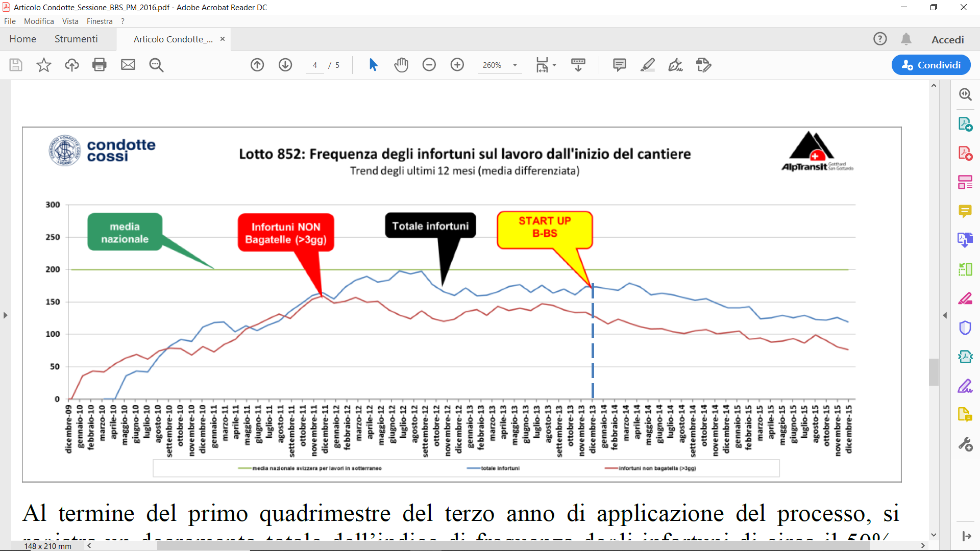
Task: Click the Condividi share button
Action: [930, 65]
